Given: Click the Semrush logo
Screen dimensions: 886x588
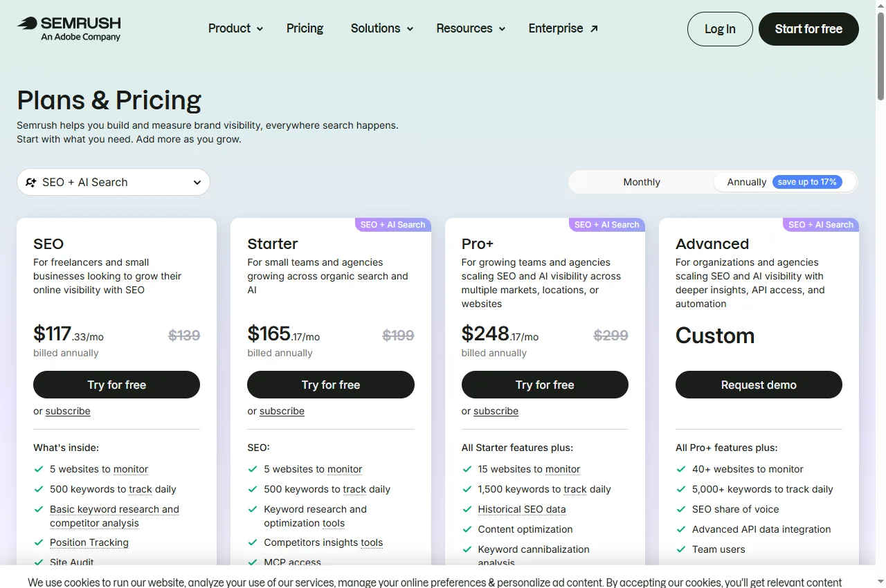Looking at the screenshot, I should coord(69,28).
